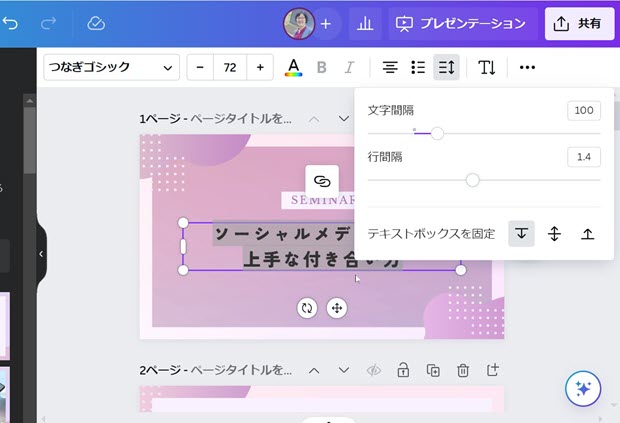This screenshot has width=620, height=423.
Task: Apply bullet list formatting
Action: tap(418, 68)
